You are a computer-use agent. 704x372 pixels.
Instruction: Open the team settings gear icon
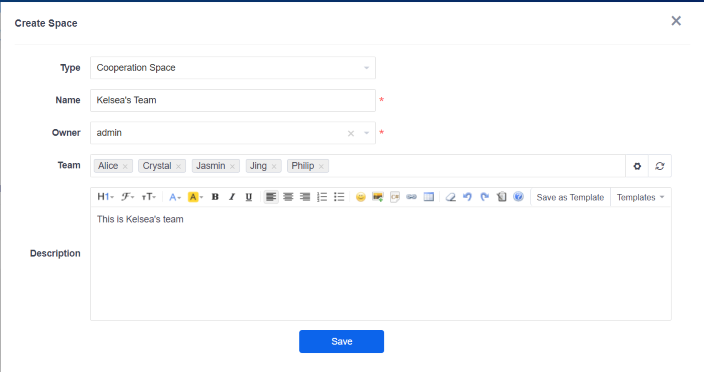coord(637,166)
